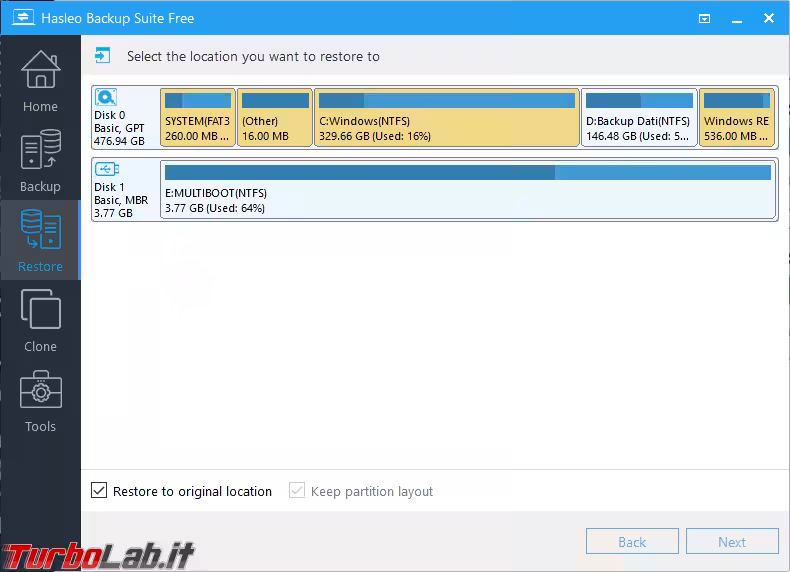Select the Restore sidebar icon
This screenshot has height=572, width=790.
40,230
